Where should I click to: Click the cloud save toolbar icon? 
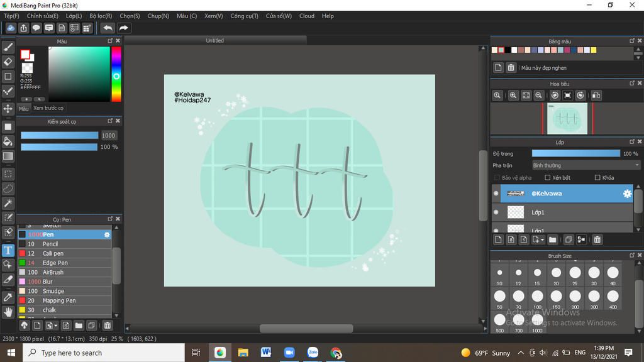pyautogui.click(x=11, y=28)
